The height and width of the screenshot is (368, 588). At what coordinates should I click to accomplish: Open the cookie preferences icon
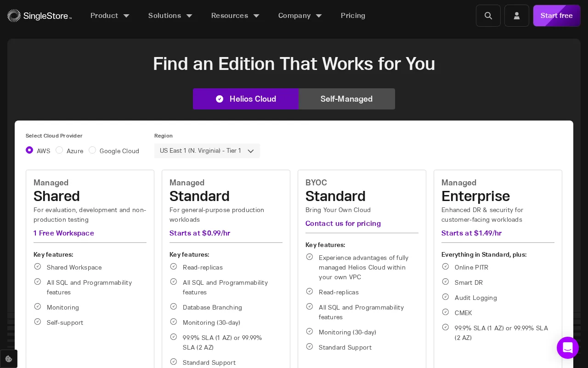(9, 359)
